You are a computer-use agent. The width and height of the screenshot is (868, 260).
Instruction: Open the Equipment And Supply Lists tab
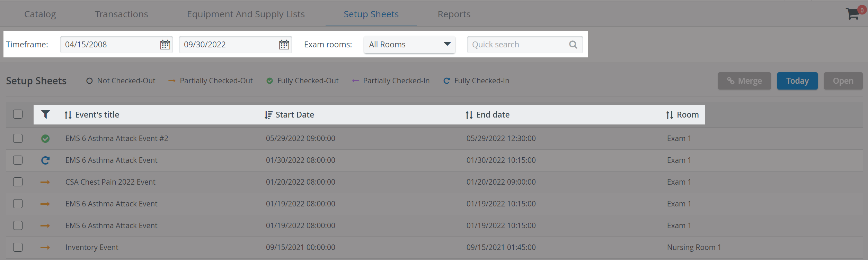(246, 14)
